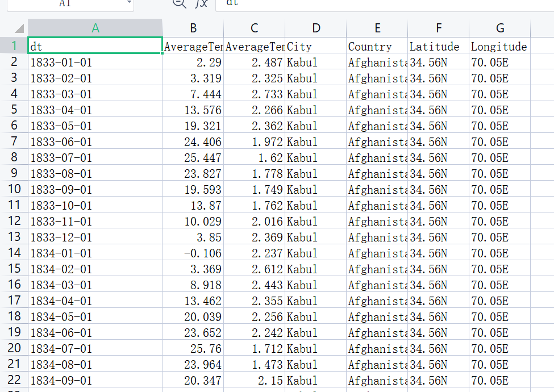Click the AverageTemperature header in column C
554x392 pixels.
[255, 46]
